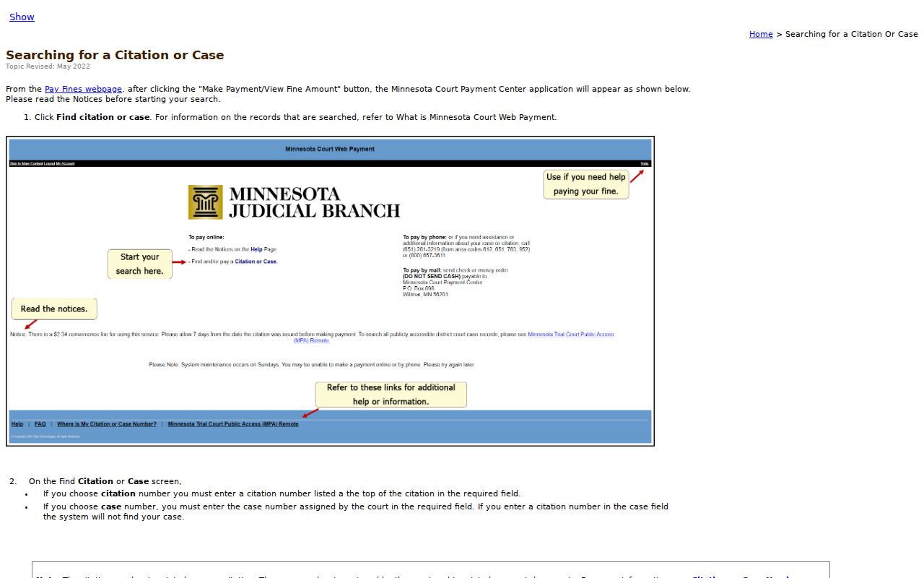Click the Help link in the blue footer

point(17,424)
